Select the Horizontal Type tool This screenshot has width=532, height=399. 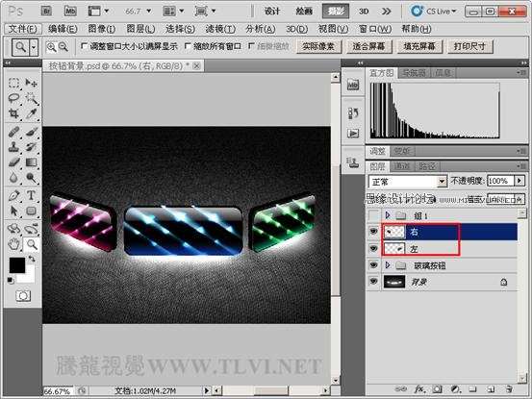(31, 195)
